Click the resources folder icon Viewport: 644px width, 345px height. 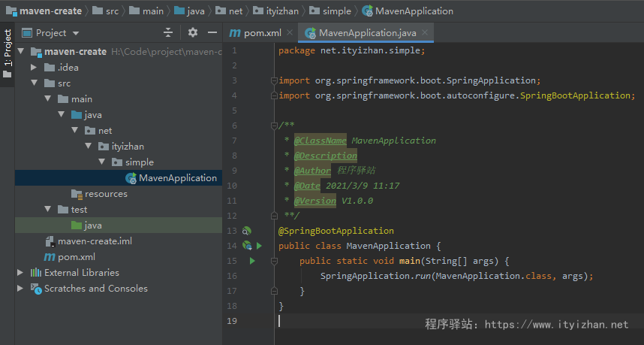(77, 194)
